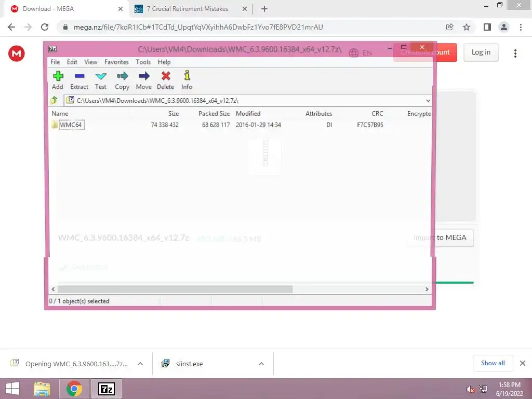Screen dimensions: 532x399
Task: Click the taskbar clock showing 1:58 PM
Action: (x=509, y=389)
